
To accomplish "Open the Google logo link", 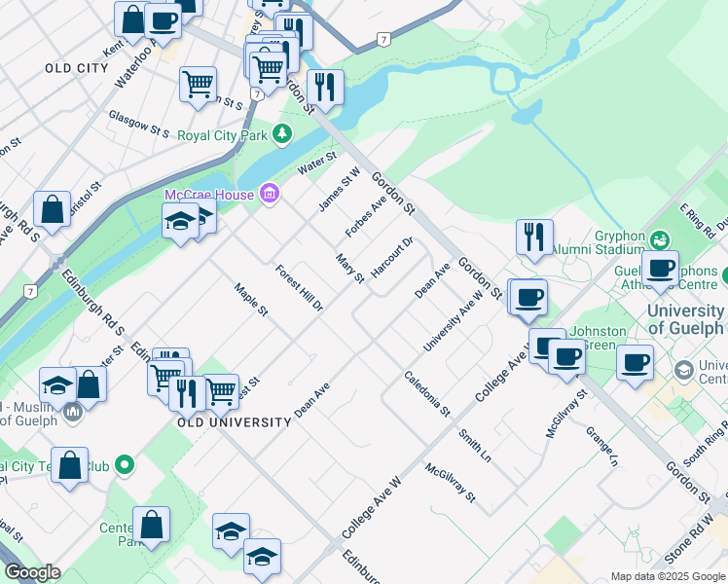I will (32, 572).
